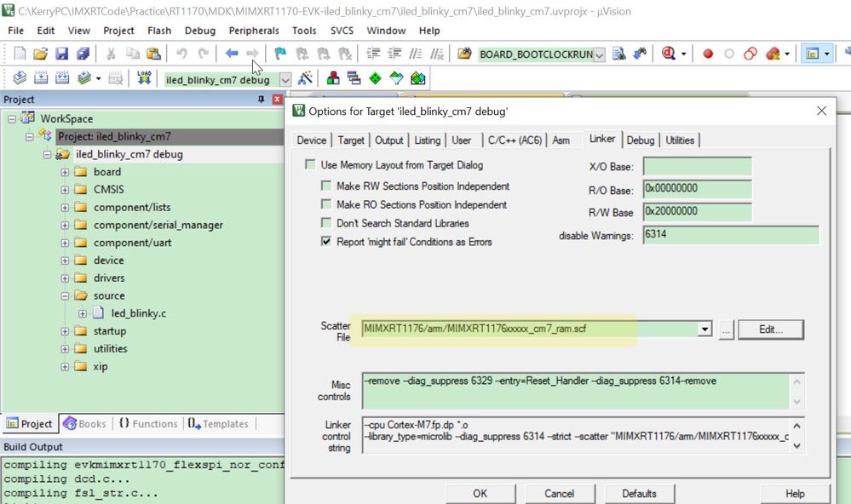Open the iled_blinky_cm7 debug target dropdown
The image size is (851, 504).
tap(285, 80)
